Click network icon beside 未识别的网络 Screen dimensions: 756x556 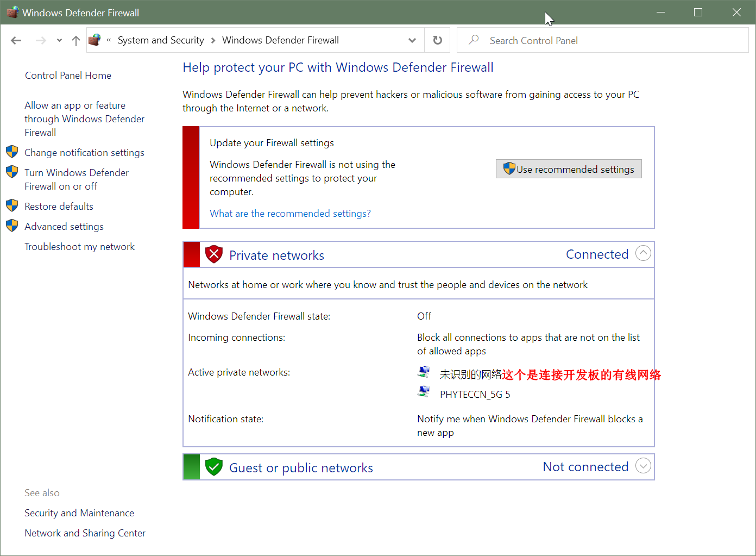424,372
